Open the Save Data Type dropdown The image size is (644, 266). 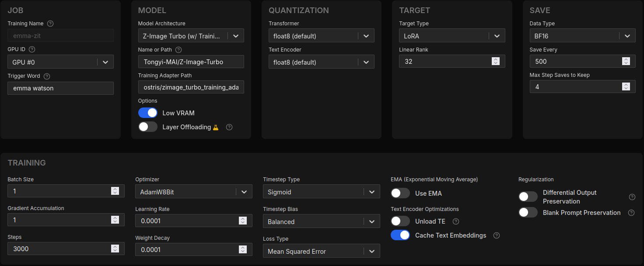click(582, 36)
